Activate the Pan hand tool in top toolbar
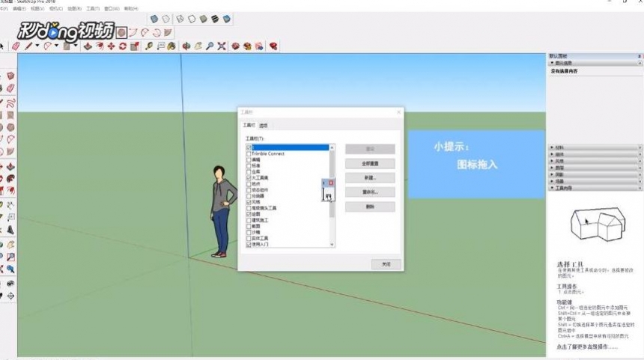This screenshot has height=360, width=644. click(198, 46)
